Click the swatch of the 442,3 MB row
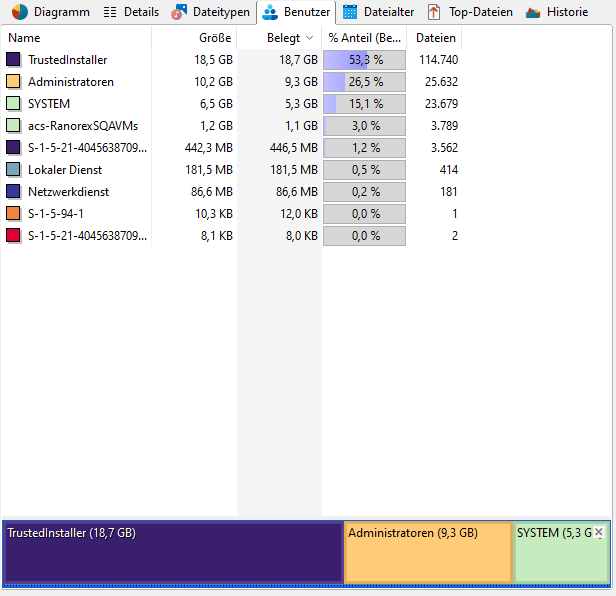 [x=13, y=148]
